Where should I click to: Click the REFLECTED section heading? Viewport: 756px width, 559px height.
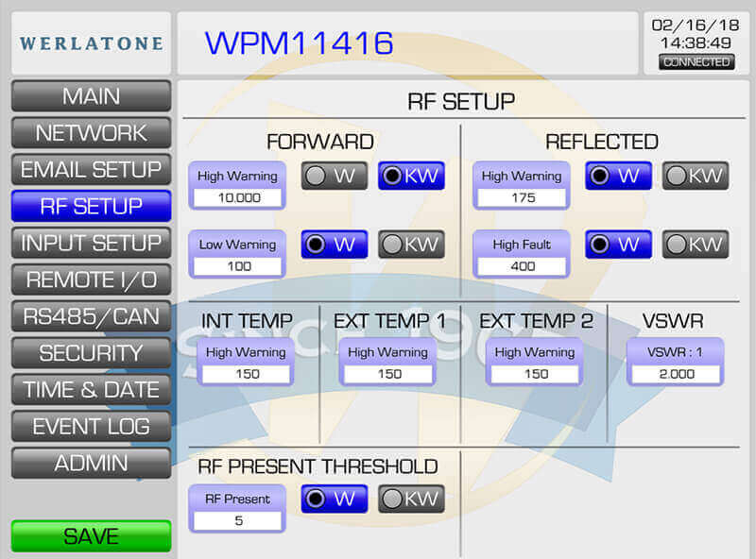click(602, 142)
